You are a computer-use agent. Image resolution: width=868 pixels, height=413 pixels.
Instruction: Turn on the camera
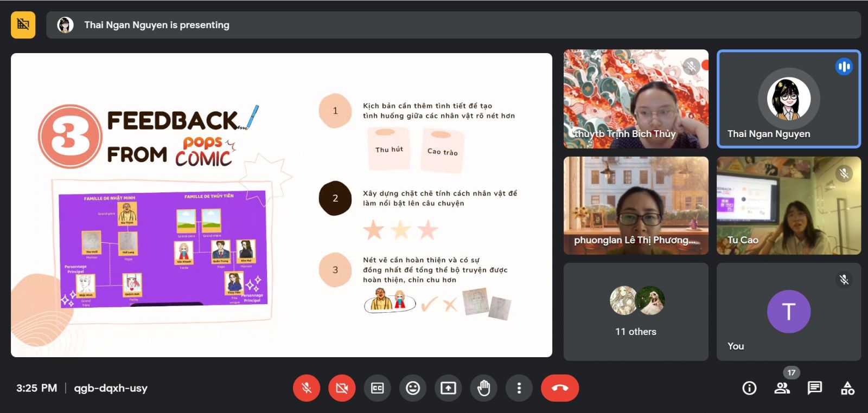click(342, 388)
